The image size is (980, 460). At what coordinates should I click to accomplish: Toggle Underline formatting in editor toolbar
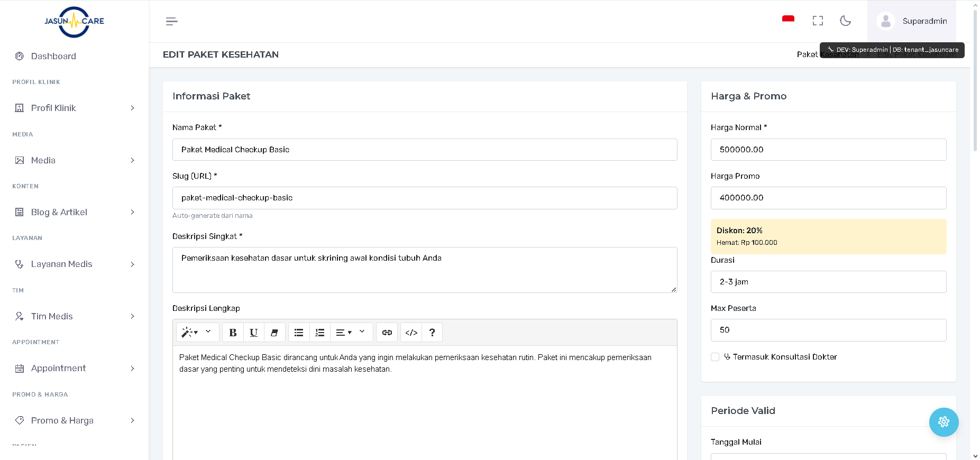[x=253, y=333]
